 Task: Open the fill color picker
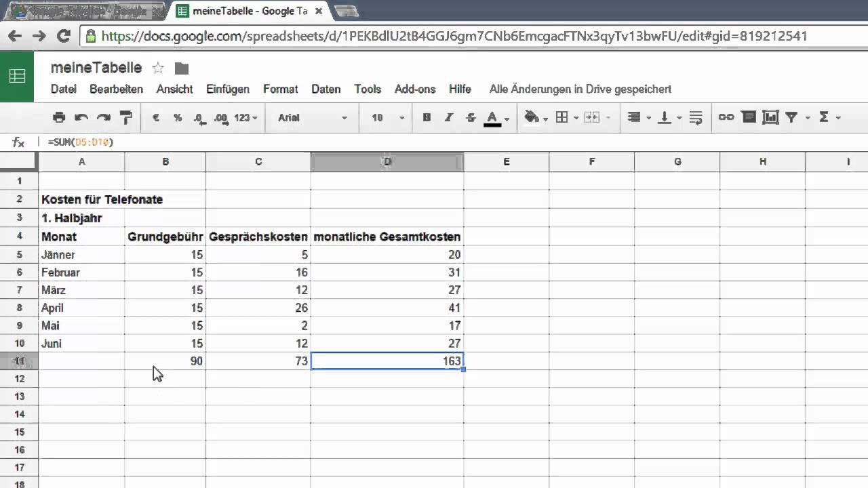535,117
